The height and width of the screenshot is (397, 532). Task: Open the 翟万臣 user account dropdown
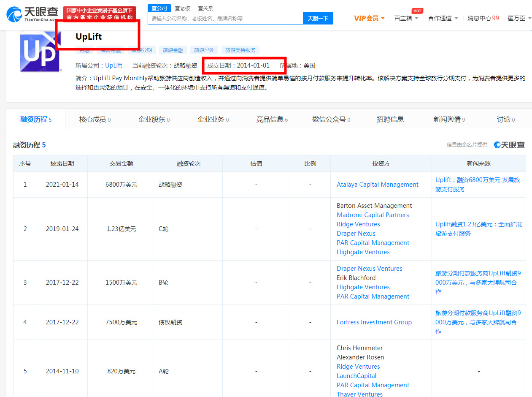tap(519, 18)
